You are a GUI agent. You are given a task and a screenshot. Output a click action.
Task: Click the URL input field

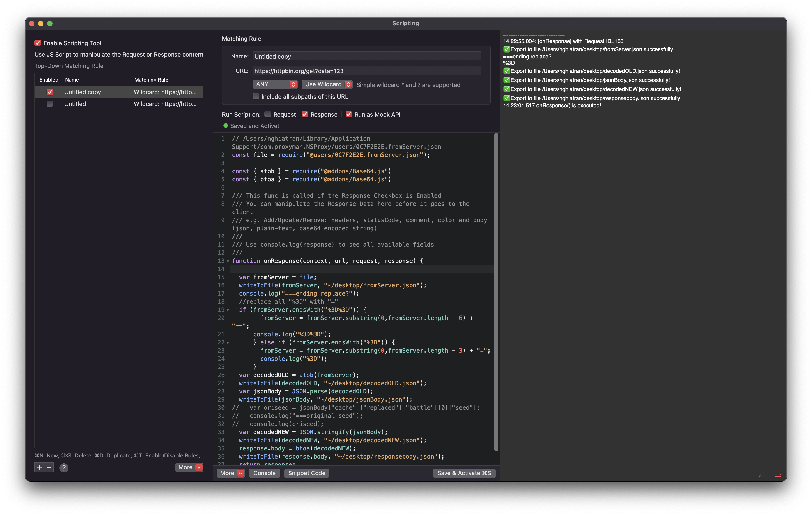[367, 71]
